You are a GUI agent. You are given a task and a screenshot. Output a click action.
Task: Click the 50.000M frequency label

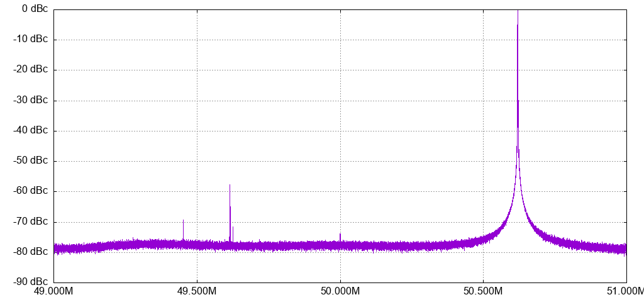pos(340,292)
